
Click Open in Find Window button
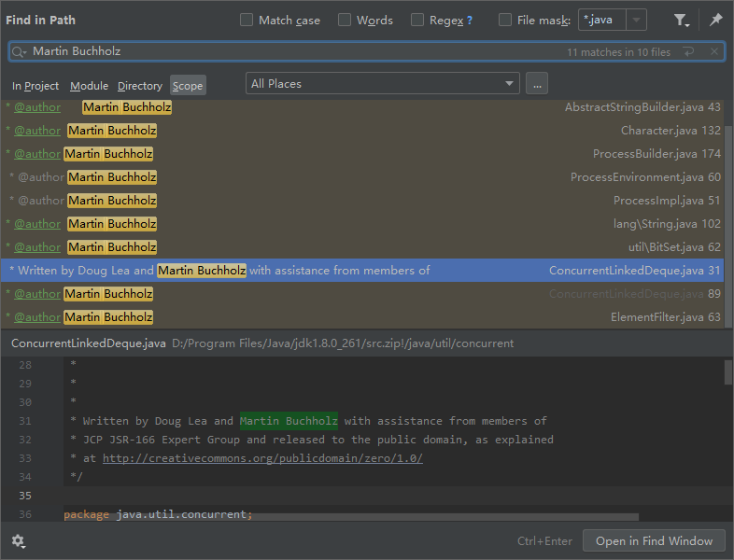(x=654, y=540)
